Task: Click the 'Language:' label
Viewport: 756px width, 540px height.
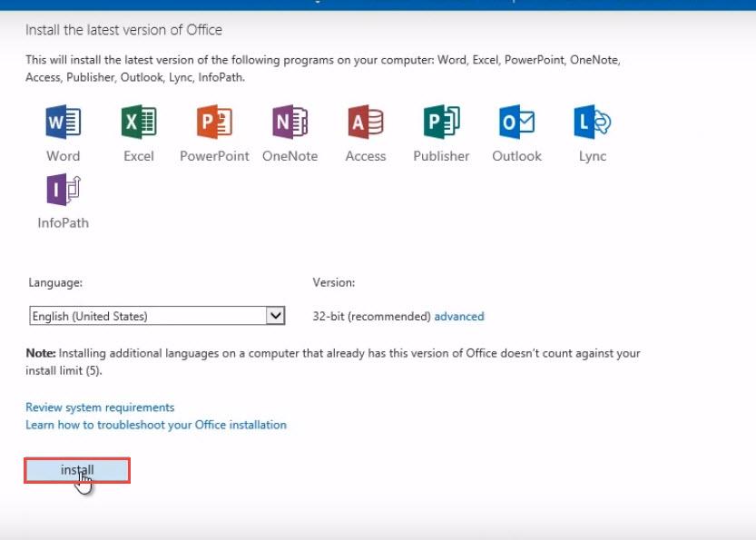Action: tap(55, 282)
